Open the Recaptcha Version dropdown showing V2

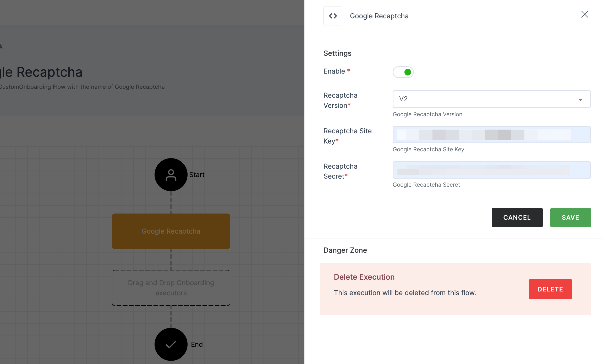pos(492,99)
